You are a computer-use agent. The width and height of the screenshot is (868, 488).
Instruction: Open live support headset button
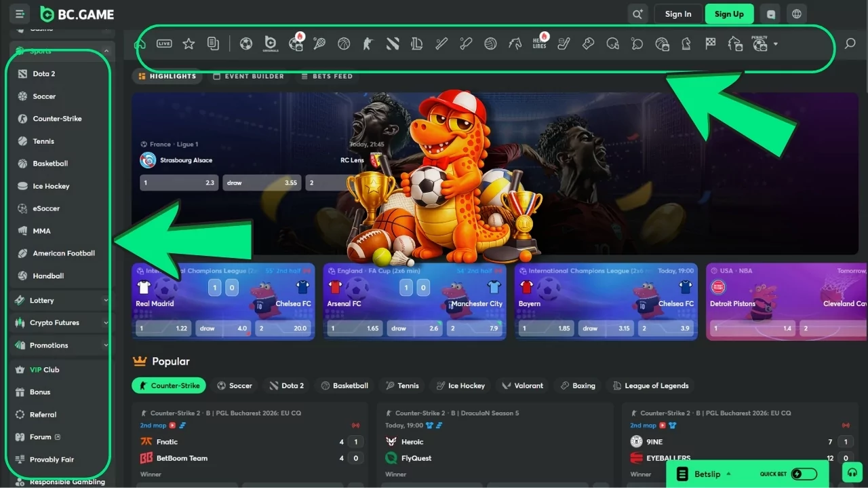pyautogui.click(x=852, y=473)
